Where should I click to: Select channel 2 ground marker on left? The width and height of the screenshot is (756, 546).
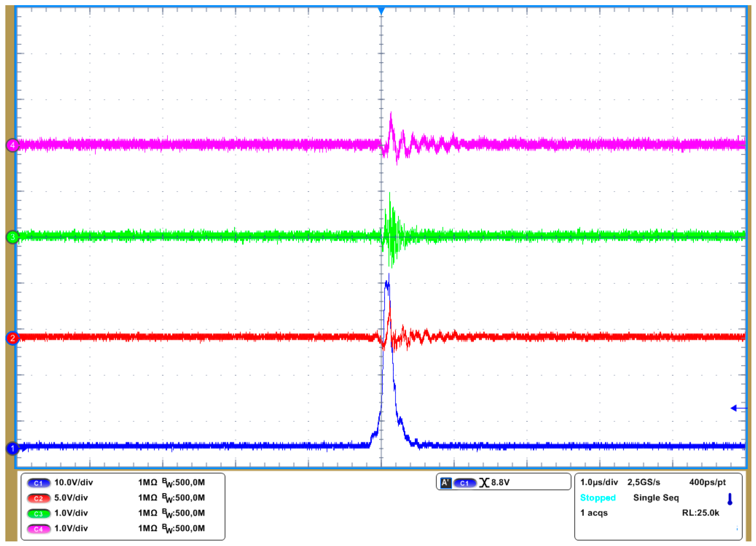[13, 338]
